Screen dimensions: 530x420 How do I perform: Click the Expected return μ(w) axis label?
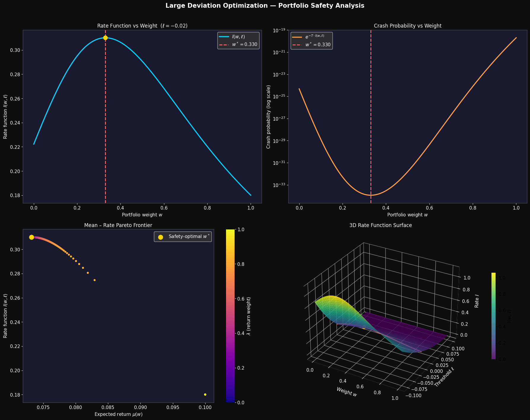click(x=118, y=414)
